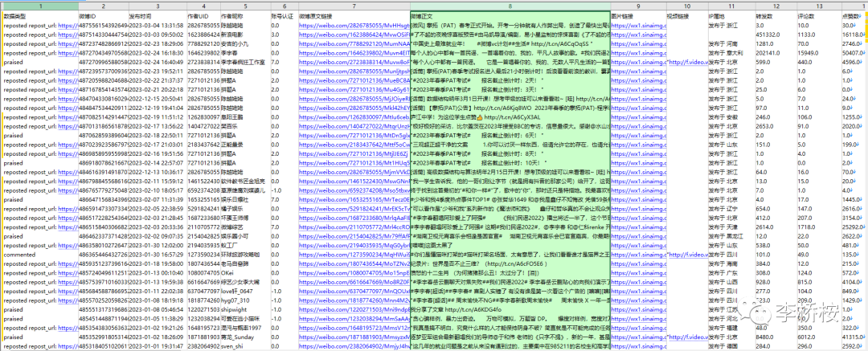Image resolution: width=868 pixels, height=351 pixels.
Task: Select column header 2
Action: (103, 6)
